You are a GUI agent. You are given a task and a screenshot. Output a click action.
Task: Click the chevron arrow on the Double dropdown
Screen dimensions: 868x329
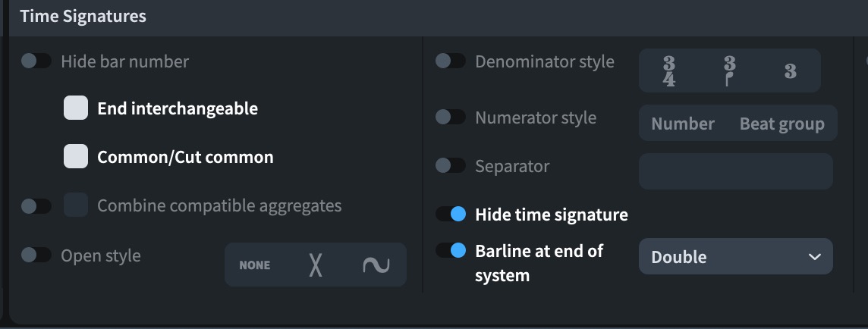click(814, 256)
